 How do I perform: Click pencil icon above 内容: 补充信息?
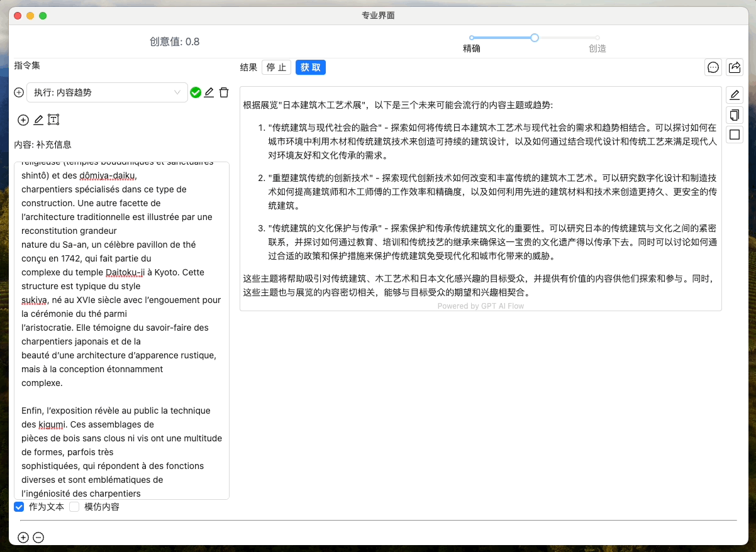point(38,119)
